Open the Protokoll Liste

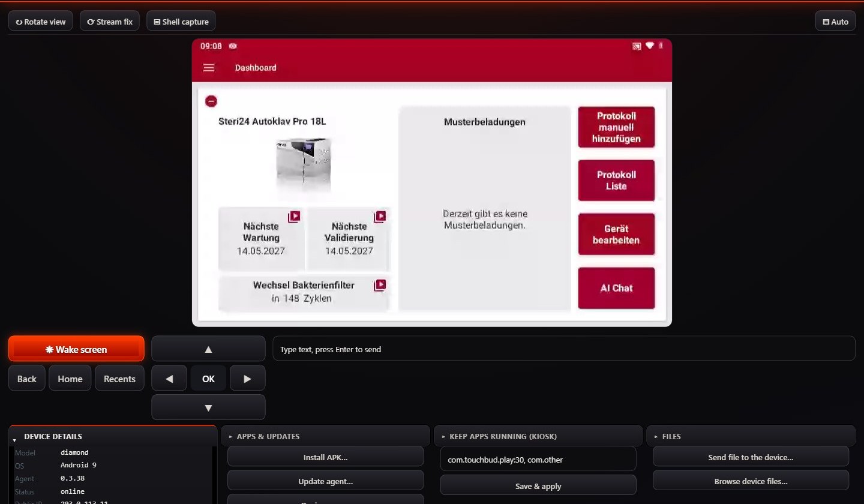[x=616, y=181]
